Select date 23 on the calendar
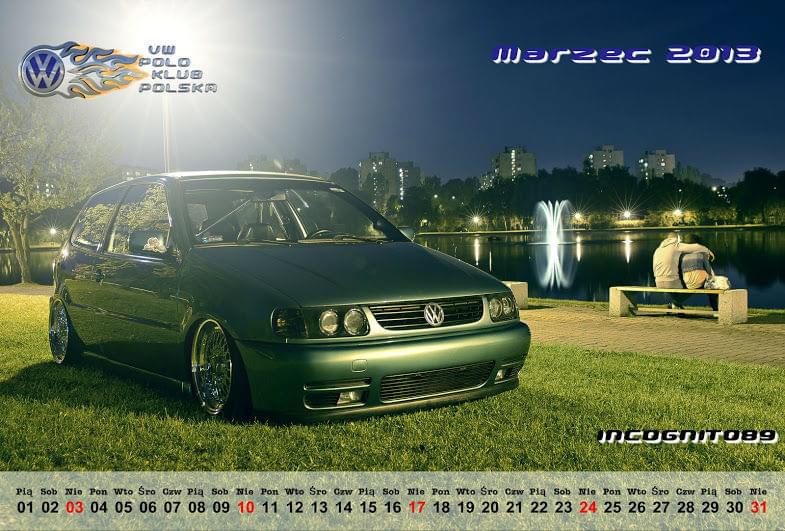Viewport: 785px width, 531px height. click(564, 507)
